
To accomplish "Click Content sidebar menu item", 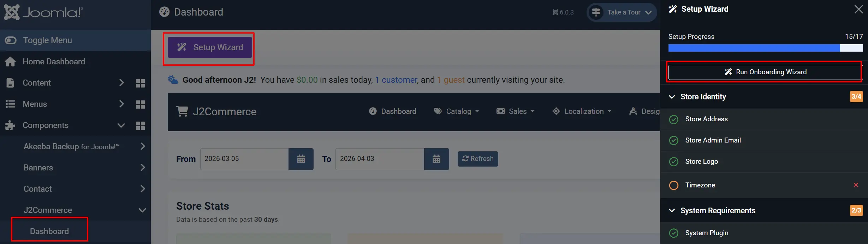I will click(37, 83).
